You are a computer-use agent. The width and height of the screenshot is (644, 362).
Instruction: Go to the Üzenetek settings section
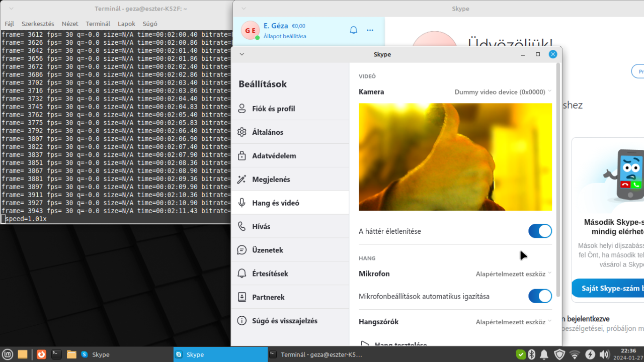pos(290,250)
